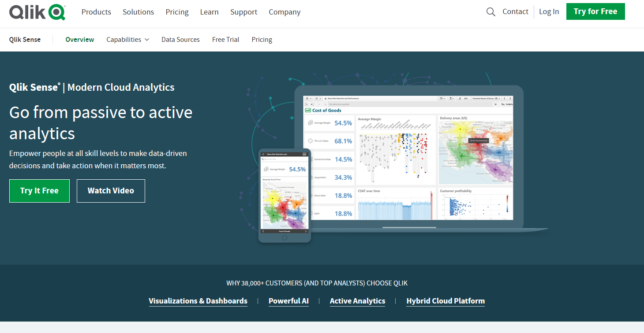Open the Support menu

click(243, 12)
